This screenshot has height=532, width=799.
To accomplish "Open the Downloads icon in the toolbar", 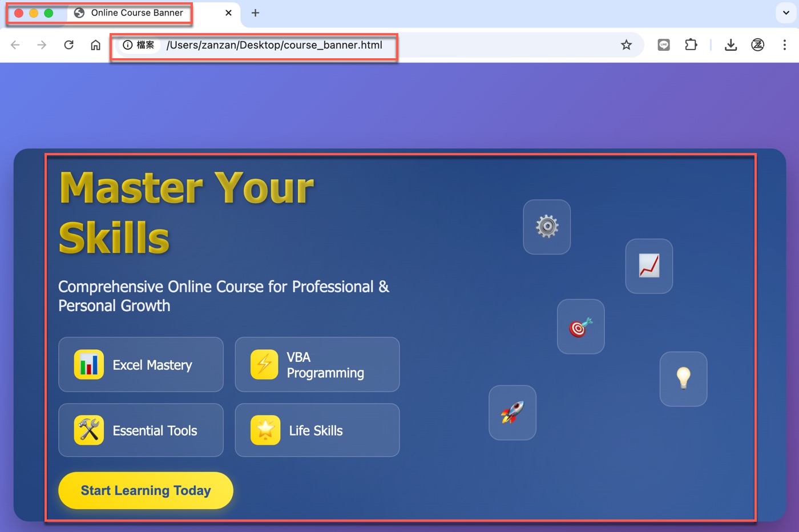I will tap(731, 45).
